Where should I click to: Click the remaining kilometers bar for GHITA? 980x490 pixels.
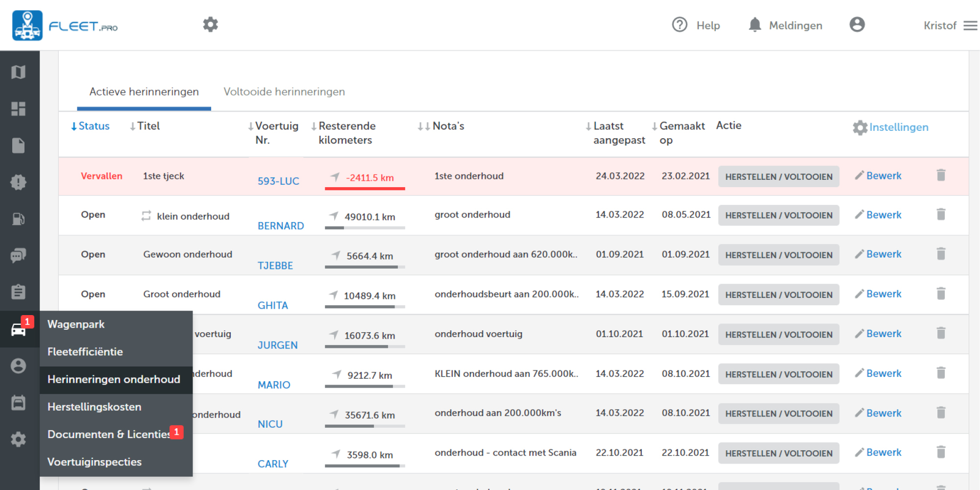(365, 307)
